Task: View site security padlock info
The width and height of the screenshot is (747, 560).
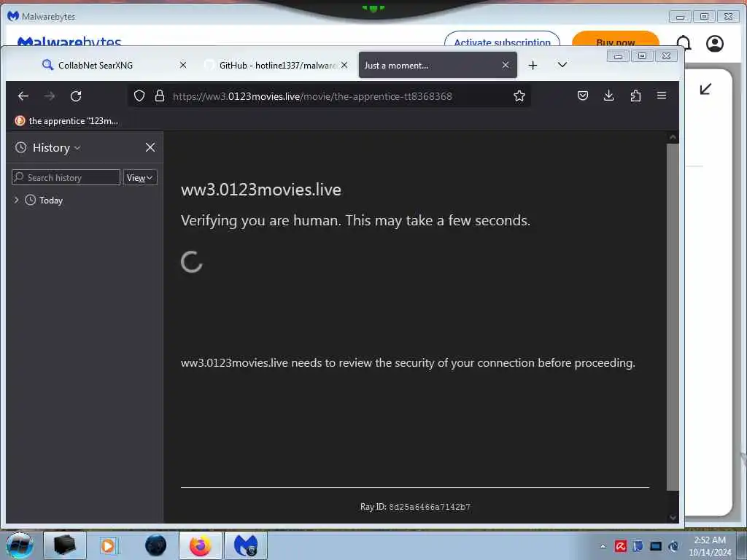Action: 160,96
